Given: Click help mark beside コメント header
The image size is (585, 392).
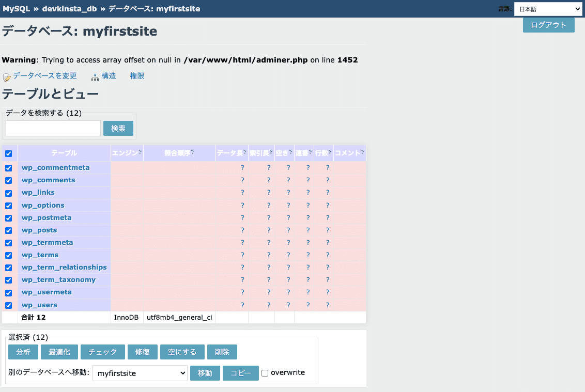Looking at the screenshot, I should 362,152.
